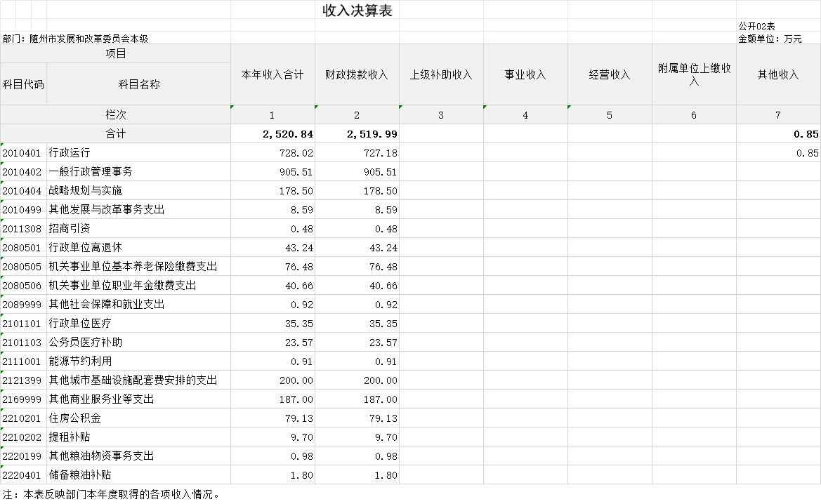Select the 附属单位上缴收入 header cell
The height and width of the screenshot is (504, 821).
[695, 74]
